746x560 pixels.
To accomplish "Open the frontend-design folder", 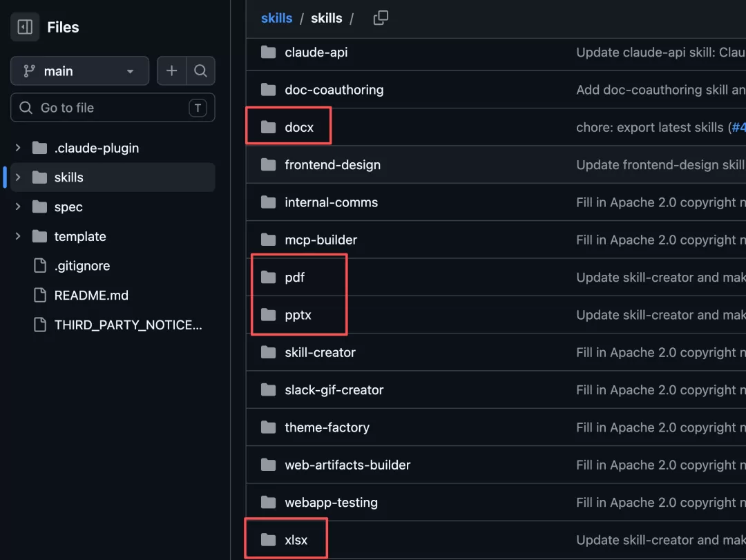I will [332, 165].
